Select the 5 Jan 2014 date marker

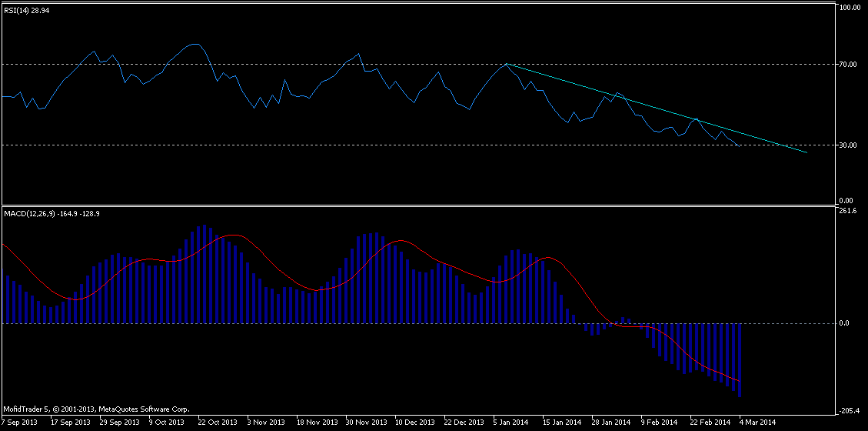(511, 423)
